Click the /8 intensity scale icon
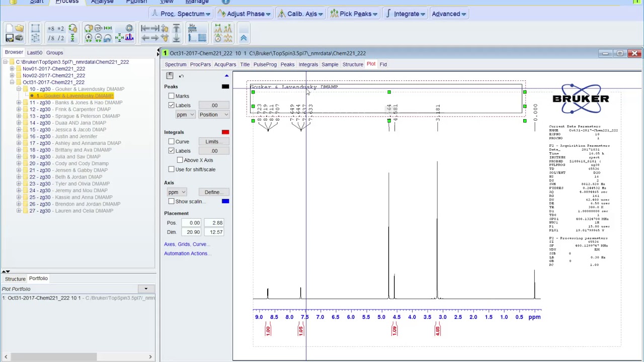Screen dimensions: 644x362 click(51, 38)
